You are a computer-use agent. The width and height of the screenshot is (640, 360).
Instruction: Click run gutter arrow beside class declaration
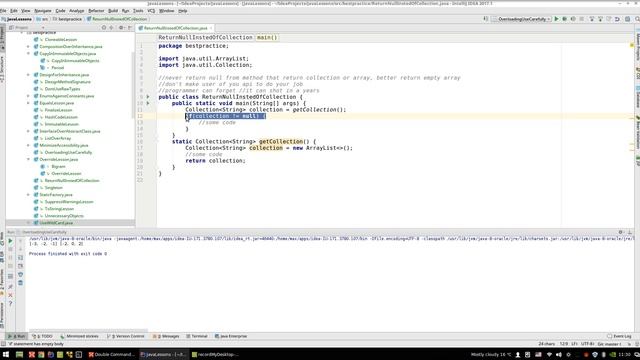pyautogui.click(x=148, y=97)
